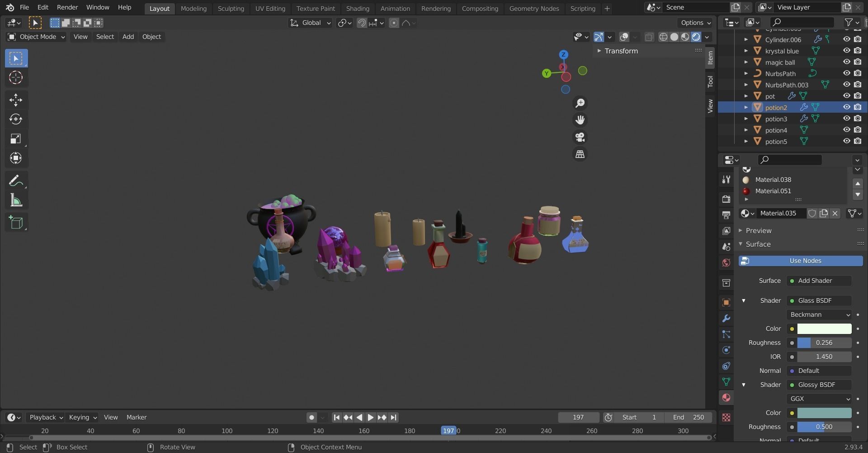Screen dimensions: 868x453
Task: Open the Physics properties tab
Action: 726,350
